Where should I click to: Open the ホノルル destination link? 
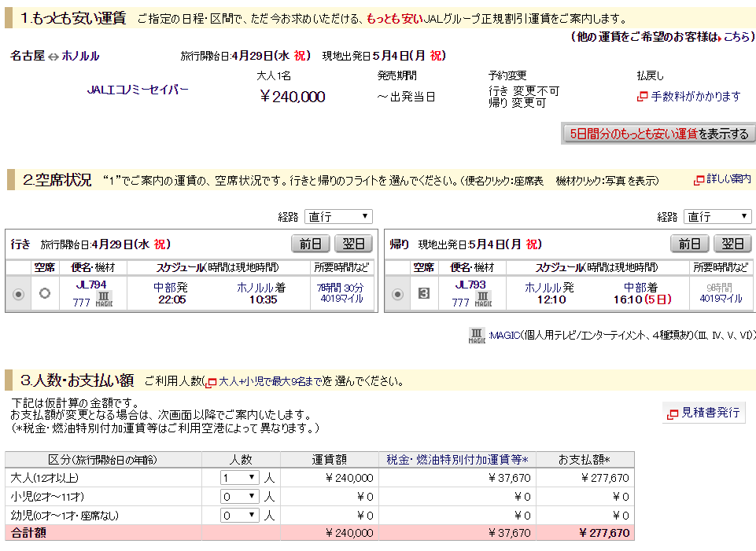tap(80, 56)
